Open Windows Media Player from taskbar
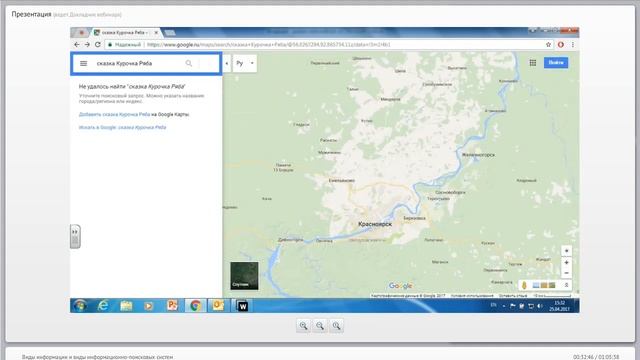640x360 pixels. point(149,305)
